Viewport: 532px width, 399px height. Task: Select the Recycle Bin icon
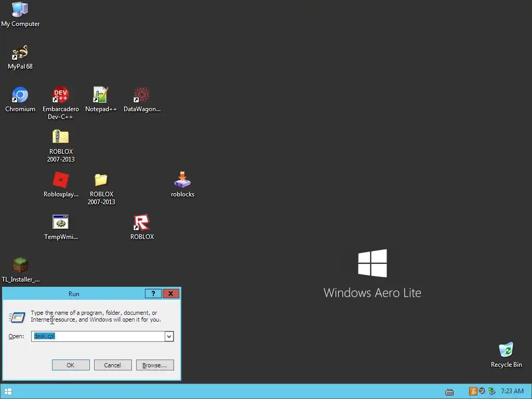click(x=506, y=350)
